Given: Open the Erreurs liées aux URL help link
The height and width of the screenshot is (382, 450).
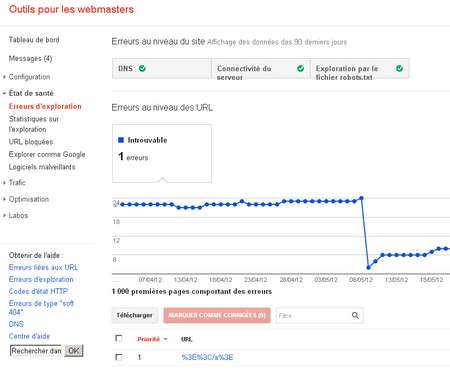Looking at the screenshot, I should pyautogui.click(x=43, y=267).
